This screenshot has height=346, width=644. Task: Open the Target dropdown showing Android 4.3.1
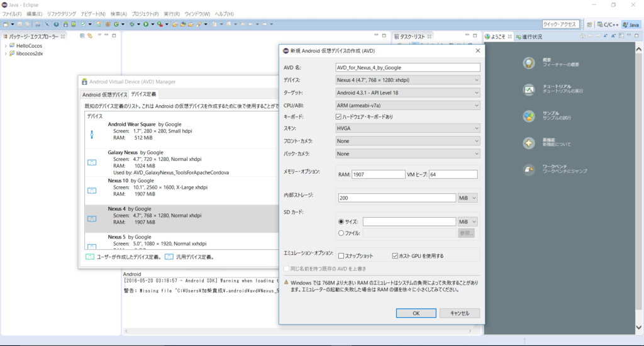[408, 93]
